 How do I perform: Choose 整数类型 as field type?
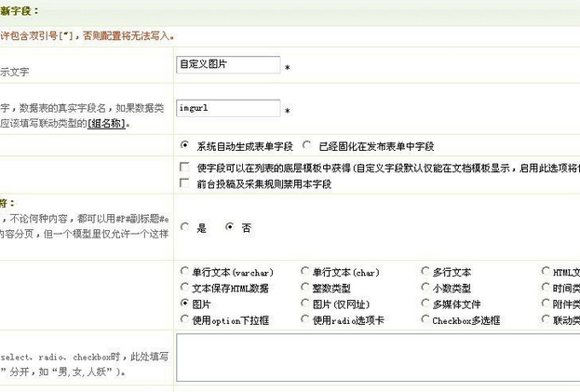(x=305, y=288)
